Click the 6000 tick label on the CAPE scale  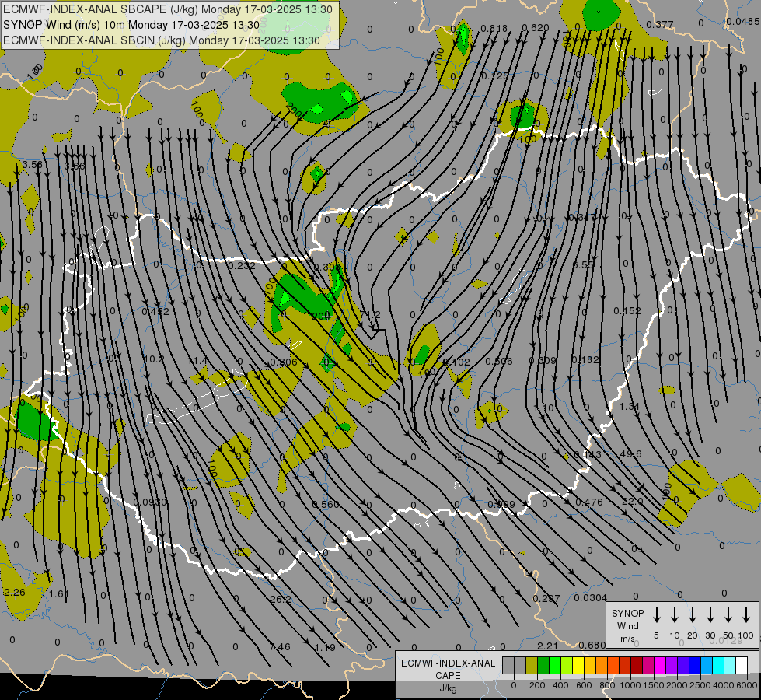[746, 685]
